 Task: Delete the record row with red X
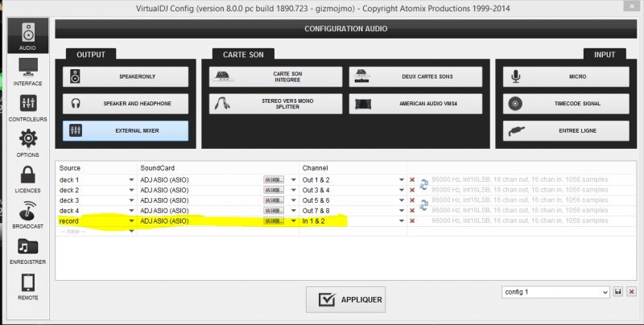pyautogui.click(x=412, y=220)
